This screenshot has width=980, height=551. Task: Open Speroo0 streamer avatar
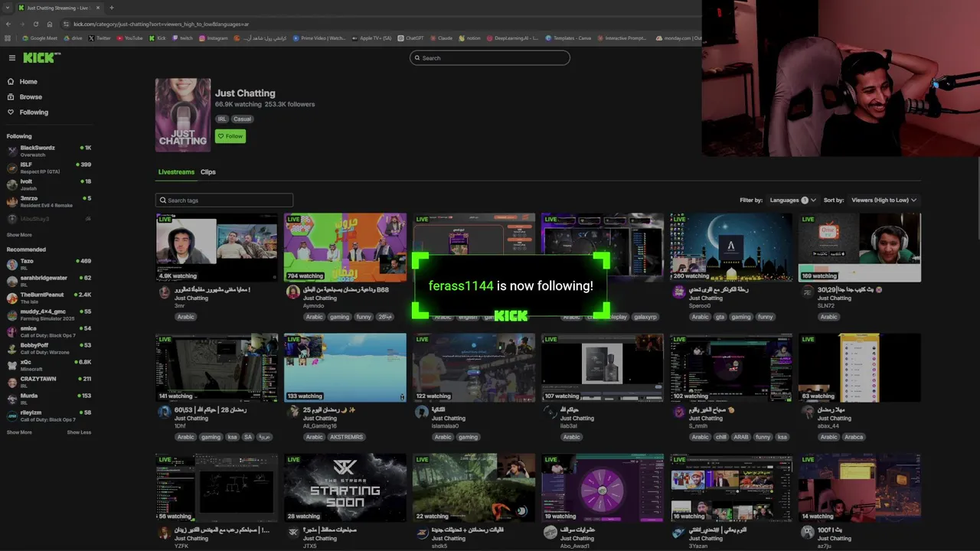(678, 292)
